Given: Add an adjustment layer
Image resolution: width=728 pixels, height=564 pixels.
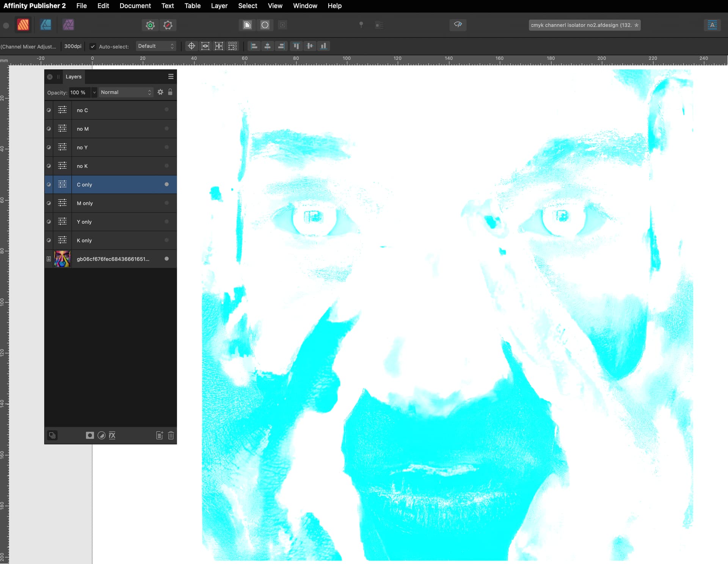Looking at the screenshot, I should point(101,435).
